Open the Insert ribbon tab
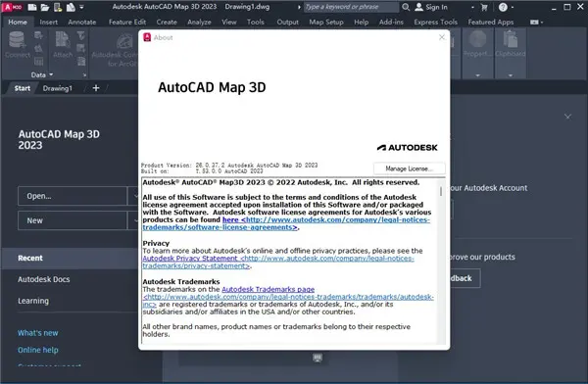This screenshot has height=384, width=588. click(x=49, y=23)
